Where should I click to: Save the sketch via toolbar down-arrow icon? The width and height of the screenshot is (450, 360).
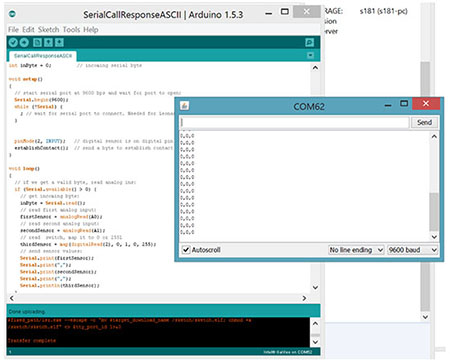coord(59,42)
